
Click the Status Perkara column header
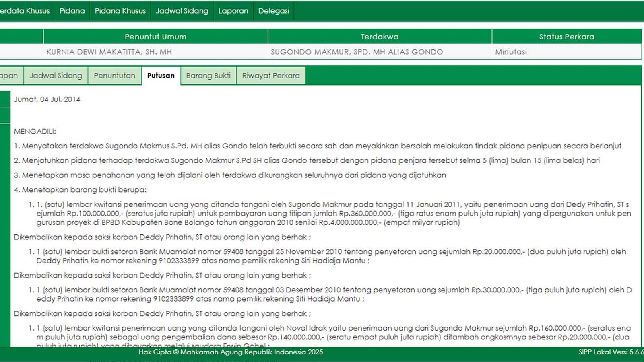pos(567,37)
